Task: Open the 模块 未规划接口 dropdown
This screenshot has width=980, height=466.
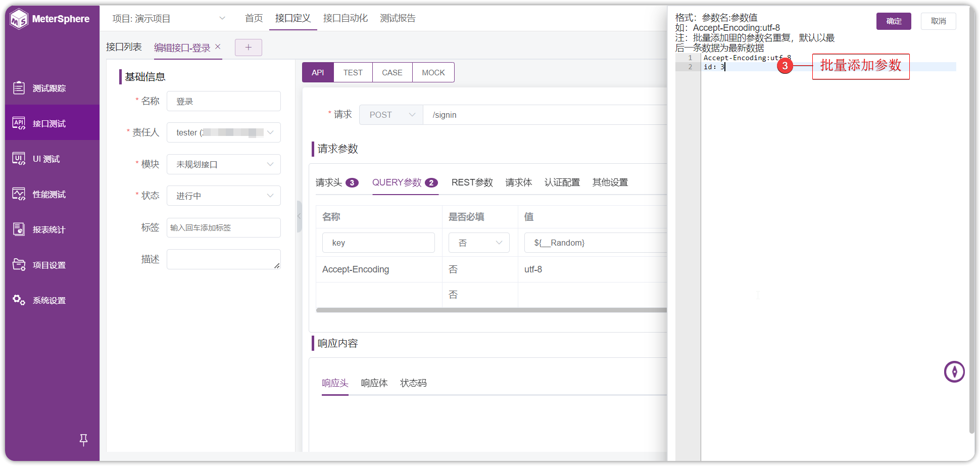Action: [224, 164]
